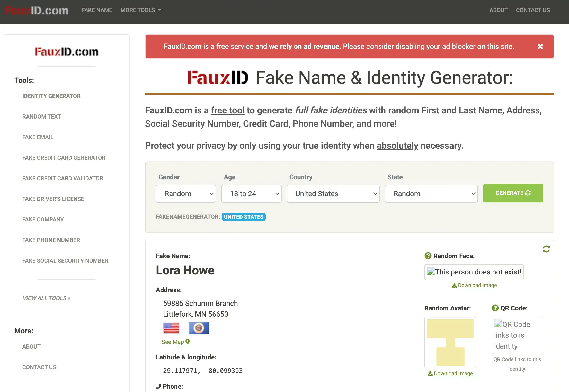Dismiss the ad blocker alert banner
This screenshot has height=392, width=569.
click(540, 47)
